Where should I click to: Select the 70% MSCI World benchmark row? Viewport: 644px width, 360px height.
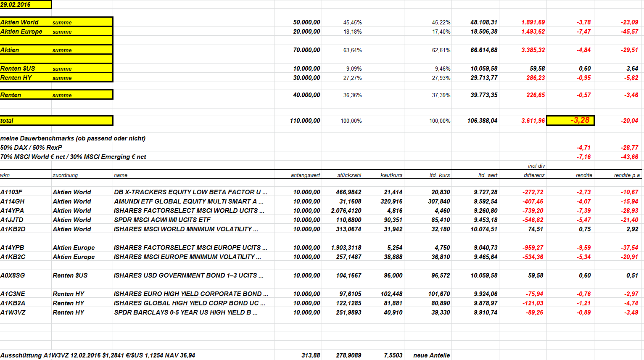pos(73,156)
